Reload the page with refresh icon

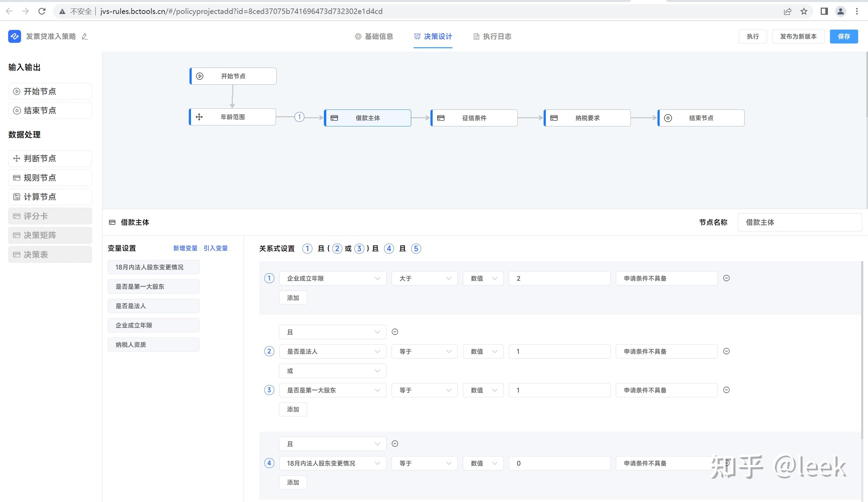click(x=42, y=11)
